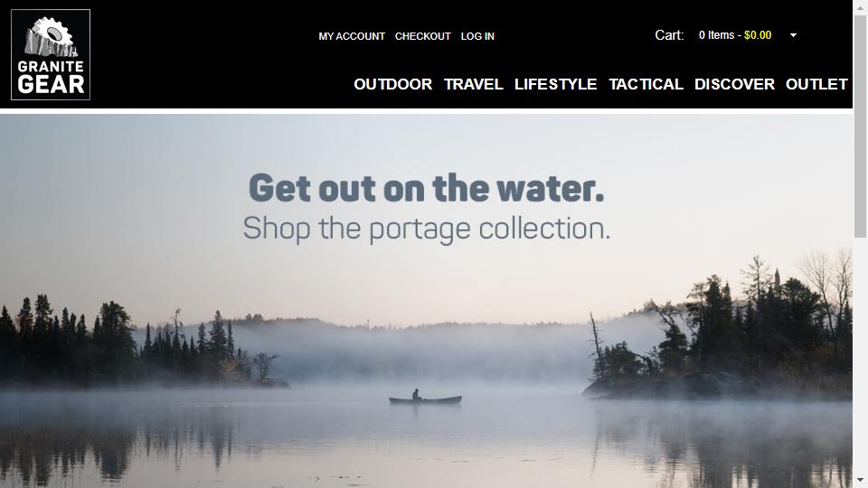Click the scrollbar down arrow

click(860, 480)
